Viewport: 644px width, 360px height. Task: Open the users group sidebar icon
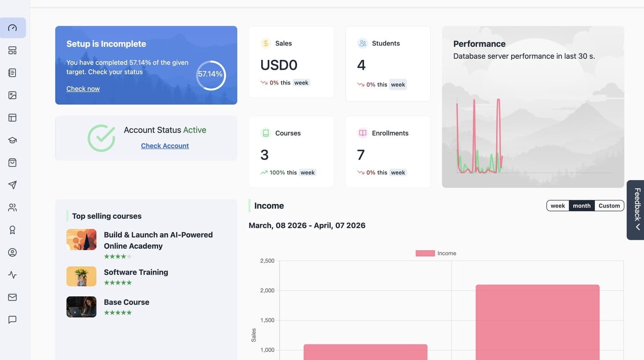tap(13, 208)
